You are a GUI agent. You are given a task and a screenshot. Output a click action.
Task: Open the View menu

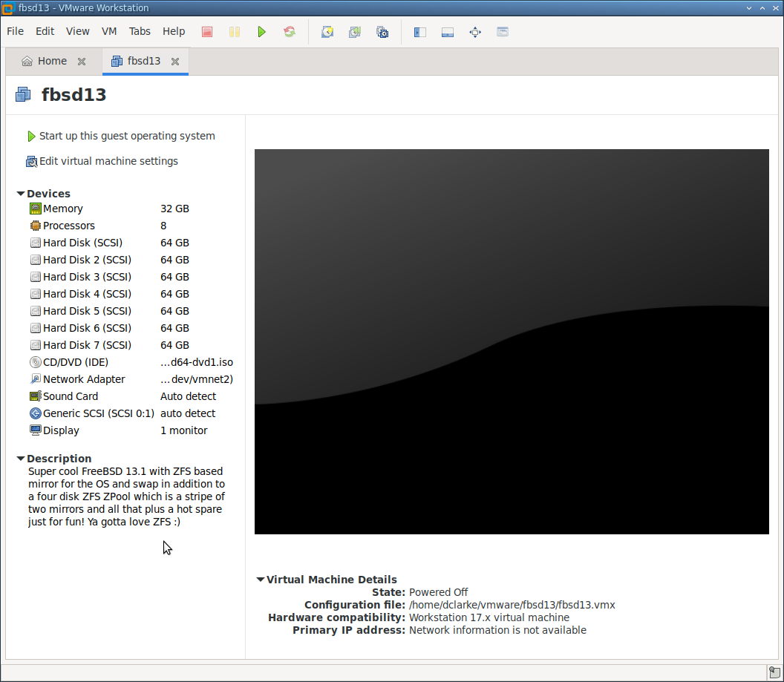pyautogui.click(x=77, y=31)
